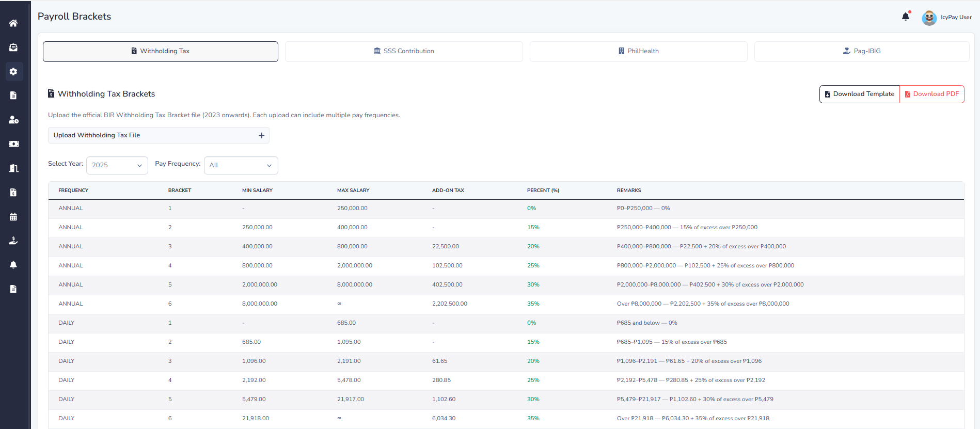Click the Withholding Tax Brackets heading
980x429 pixels.
coord(106,94)
